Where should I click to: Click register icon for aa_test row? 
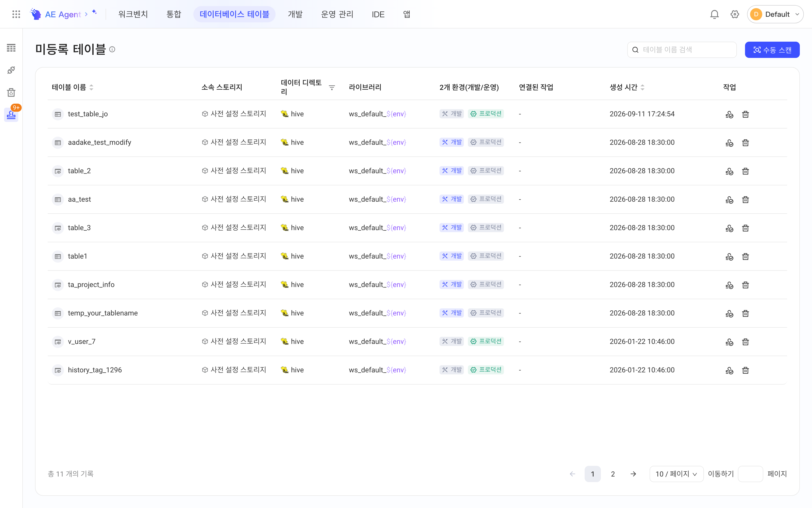click(729, 200)
